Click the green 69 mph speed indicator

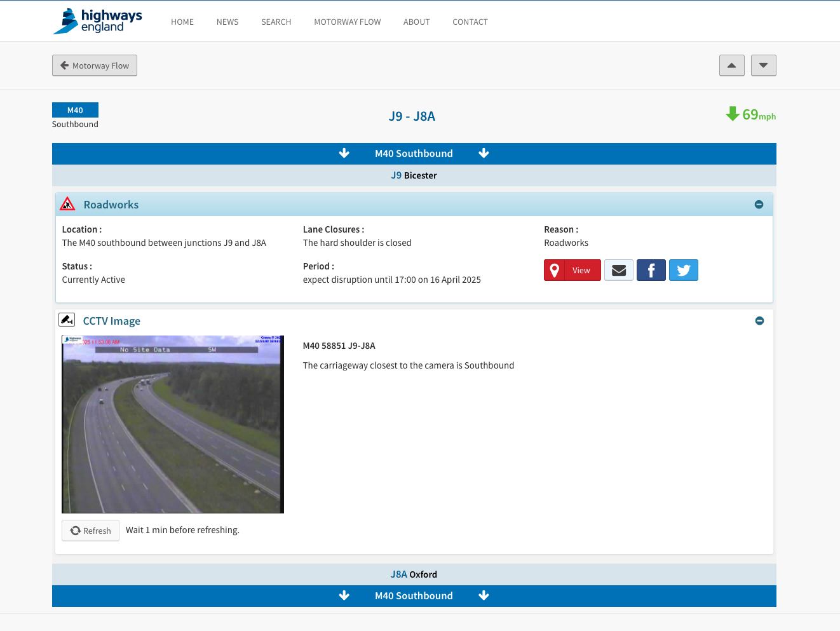tap(751, 114)
